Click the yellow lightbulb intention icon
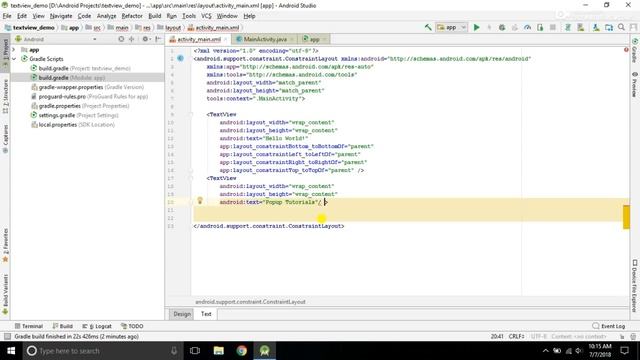Image resolution: width=640 pixels, height=360 pixels. (200, 200)
